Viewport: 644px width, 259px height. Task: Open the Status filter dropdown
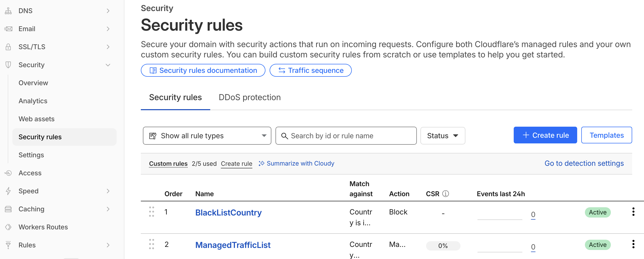pyautogui.click(x=443, y=136)
